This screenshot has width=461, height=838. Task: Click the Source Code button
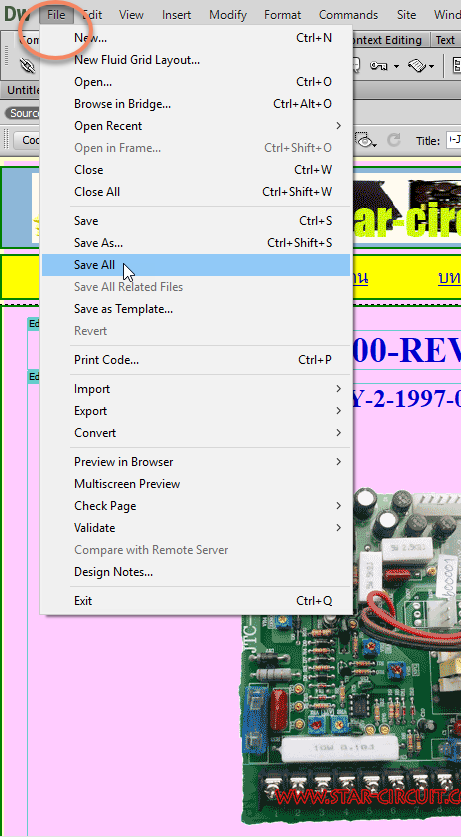[23, 113]
